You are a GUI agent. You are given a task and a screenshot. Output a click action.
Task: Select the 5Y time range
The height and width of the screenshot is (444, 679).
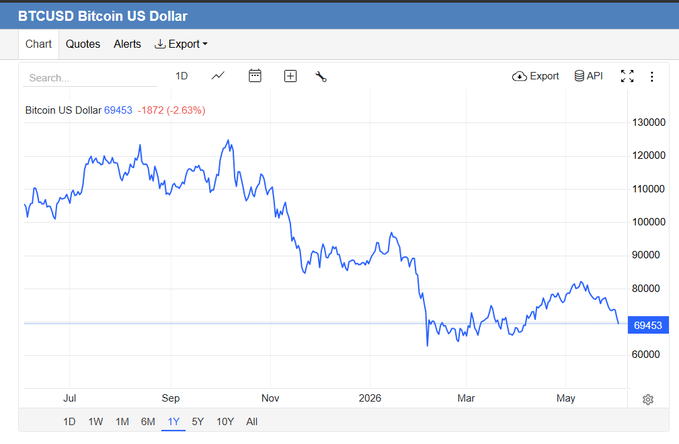pos(197,421)
